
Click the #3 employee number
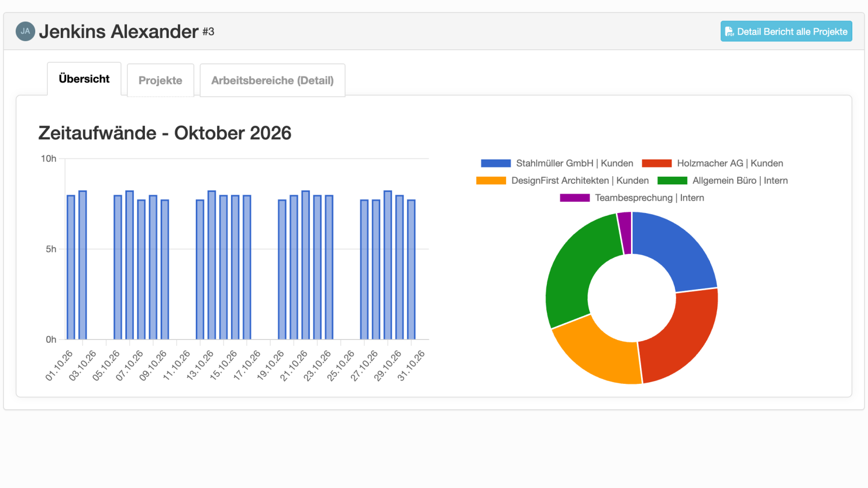tap(208, 31)
